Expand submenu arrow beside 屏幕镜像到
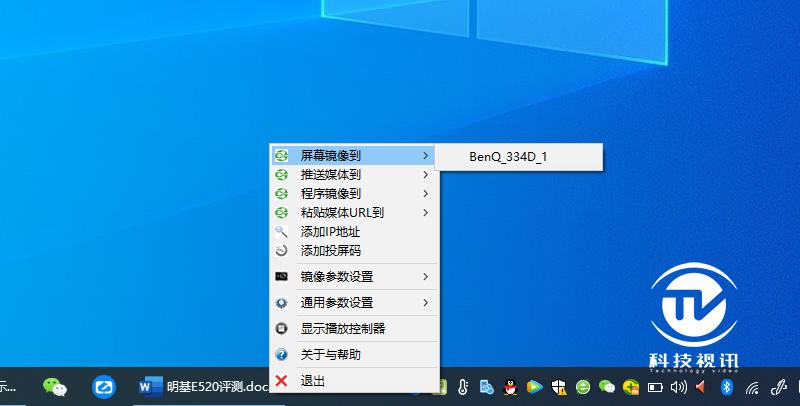Screen dimensions: 800x406 click(x=426, y=156)
